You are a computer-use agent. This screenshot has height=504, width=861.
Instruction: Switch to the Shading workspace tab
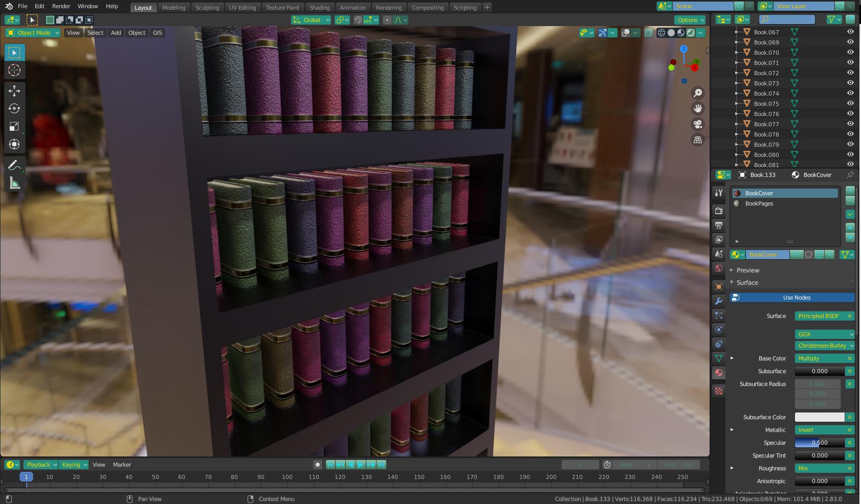tap(319, 8)
